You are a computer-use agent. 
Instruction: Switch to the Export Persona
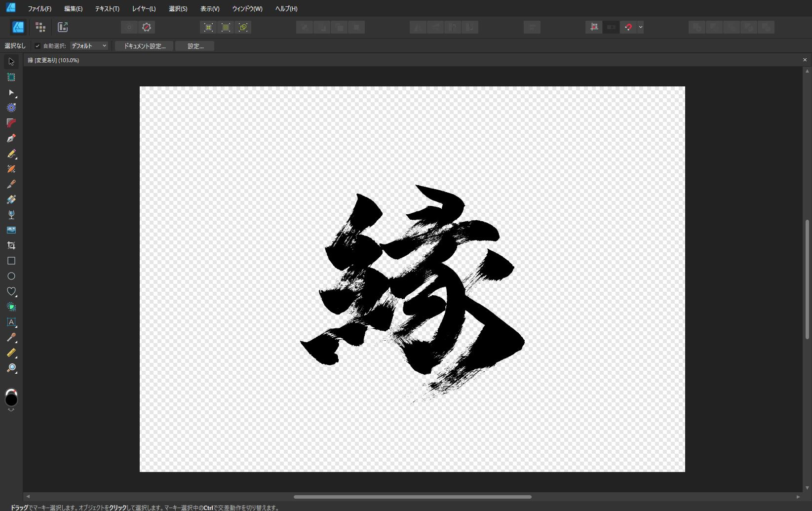pos(63,27)
